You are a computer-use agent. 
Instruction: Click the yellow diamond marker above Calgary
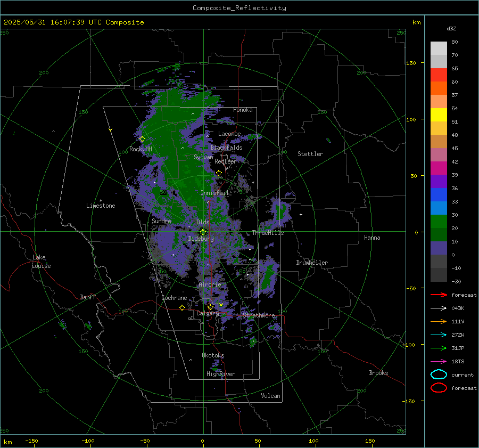pos(210,307)
